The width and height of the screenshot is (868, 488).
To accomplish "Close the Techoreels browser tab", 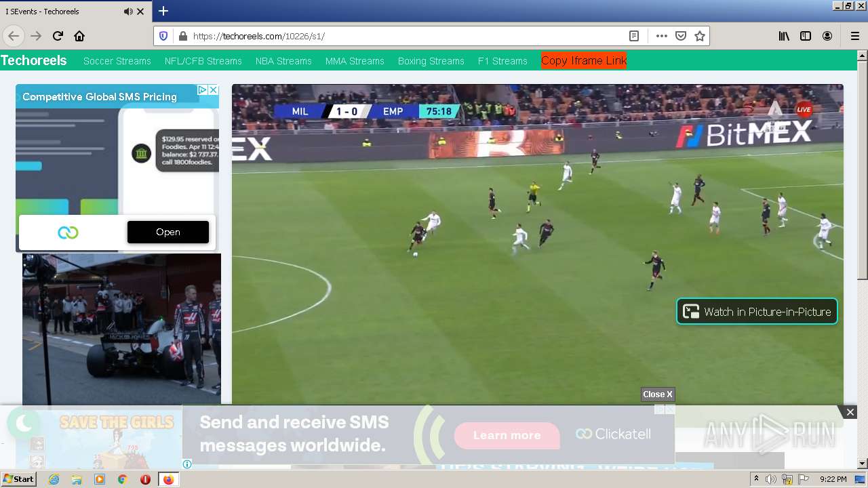I will coord(140,12).
